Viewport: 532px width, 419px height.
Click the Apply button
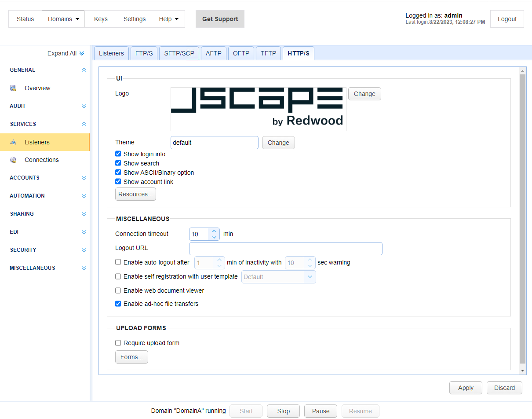point(466,388)
